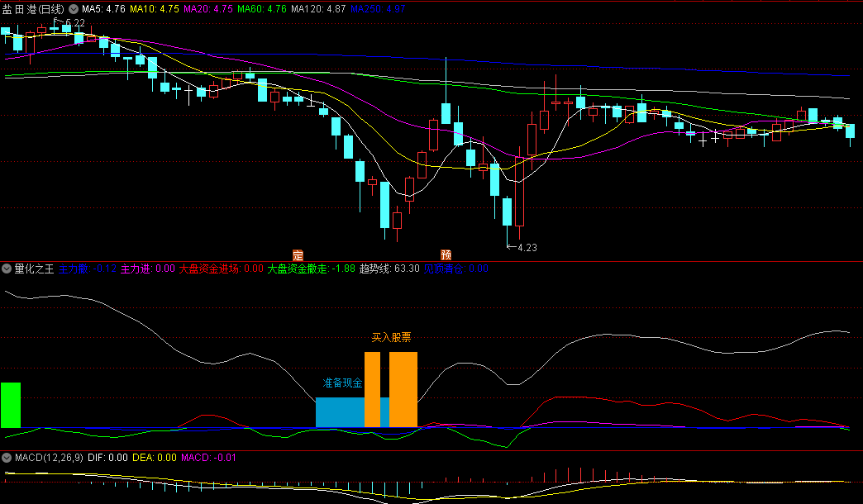Expand the 量化之王 indicator panel dropdown arrow

point(7,269)
